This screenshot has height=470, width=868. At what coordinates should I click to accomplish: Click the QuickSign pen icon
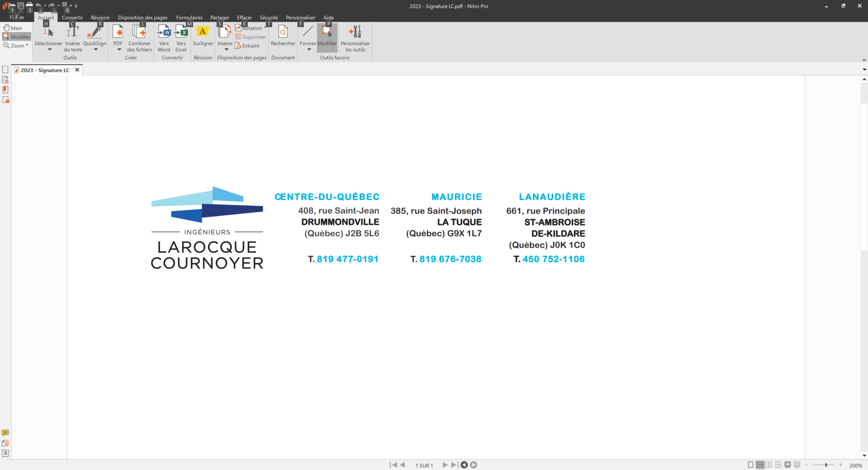(94, 32)
